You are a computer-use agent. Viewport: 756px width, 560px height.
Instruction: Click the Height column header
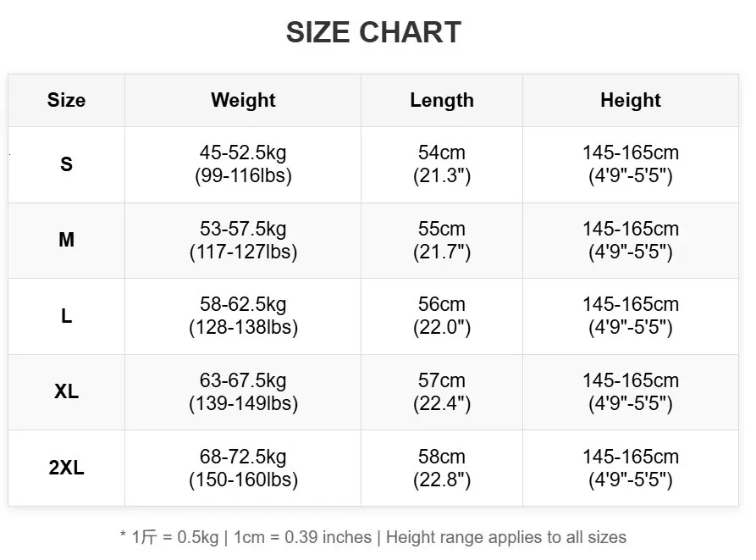pyautogui.click(x=630, y=100)
